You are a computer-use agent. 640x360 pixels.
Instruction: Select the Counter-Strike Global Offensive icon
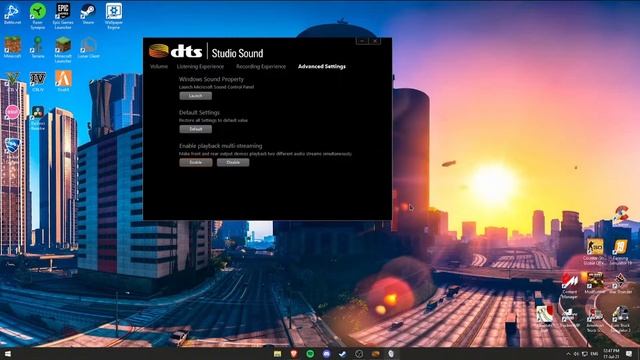click(594, 251)
